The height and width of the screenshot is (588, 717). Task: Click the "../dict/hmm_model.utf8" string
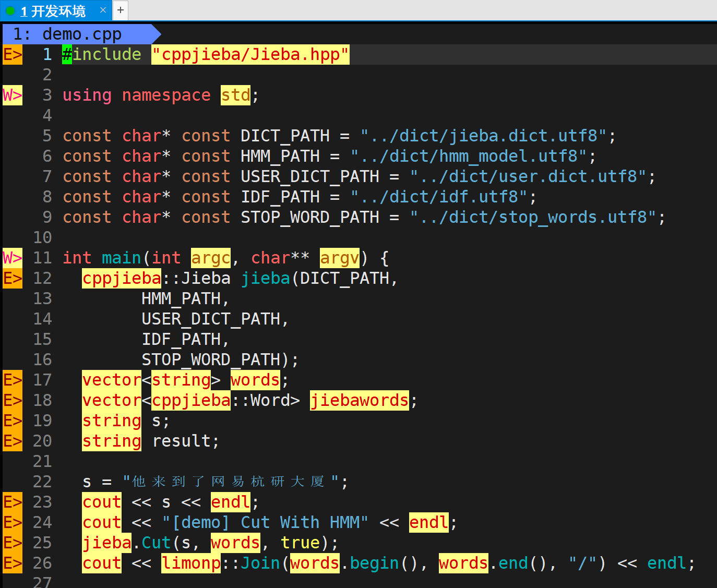click(x=469, y=156)
